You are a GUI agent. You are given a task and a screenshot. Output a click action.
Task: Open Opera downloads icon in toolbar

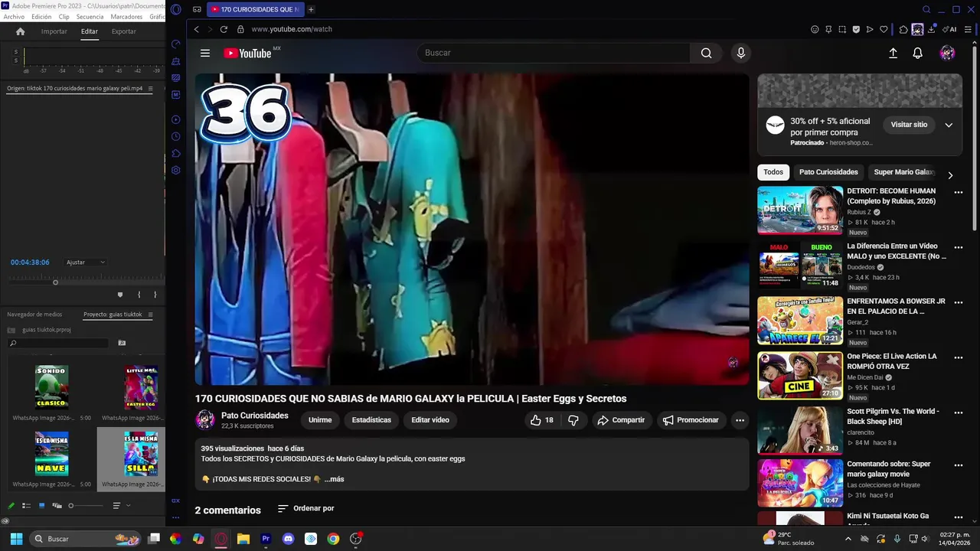coord(932,29)
